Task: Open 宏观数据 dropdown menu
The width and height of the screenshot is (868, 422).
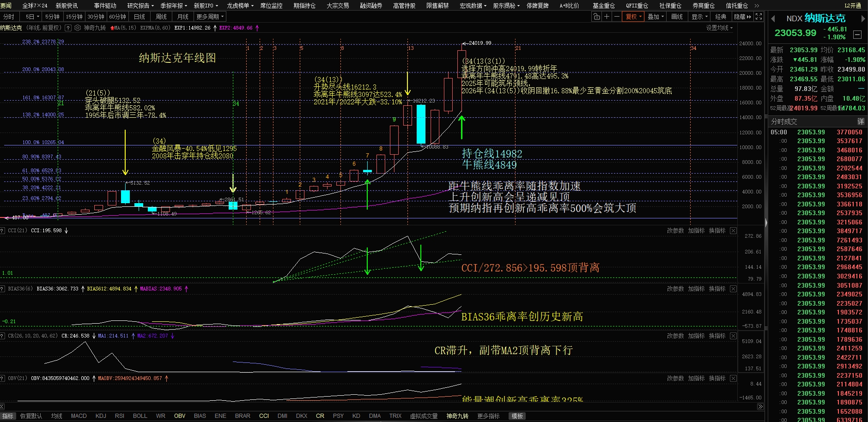Action: point(473,6)
